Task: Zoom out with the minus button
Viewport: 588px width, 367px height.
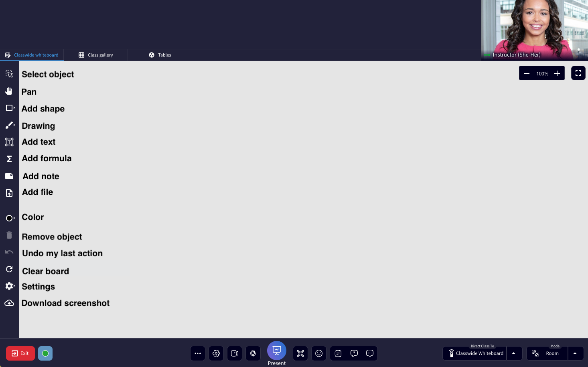Action: point(527,73)
